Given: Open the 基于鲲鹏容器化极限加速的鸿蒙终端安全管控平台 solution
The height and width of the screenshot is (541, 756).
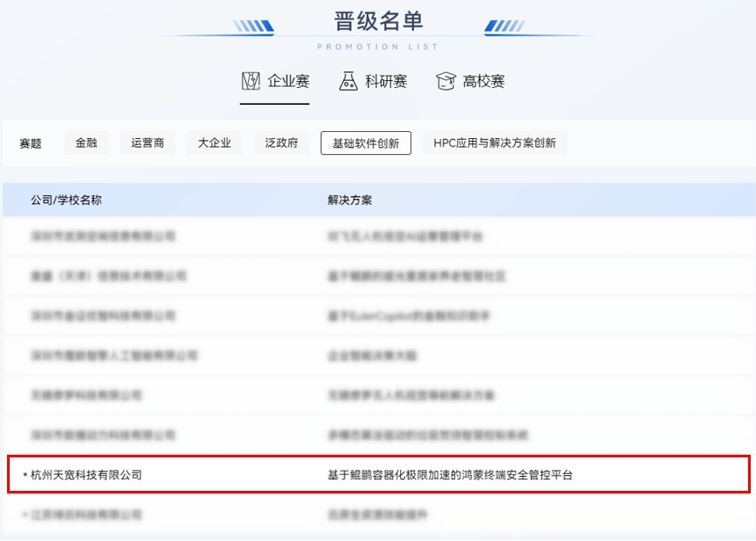Looking at the screenshot, I should click(449, 475).
